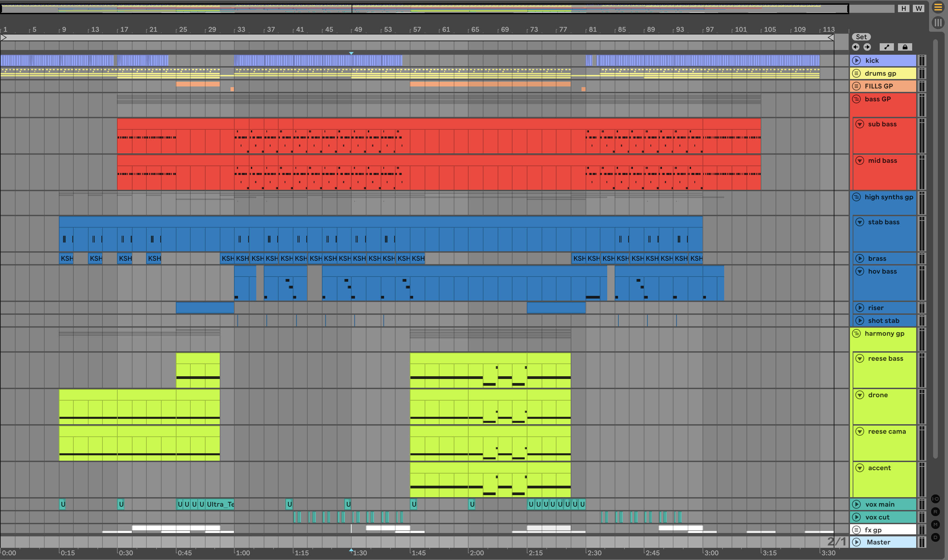The width and height of the screenshot is (948, 560).
Task: Click the Master track title
Action: [x=878, y=542]
